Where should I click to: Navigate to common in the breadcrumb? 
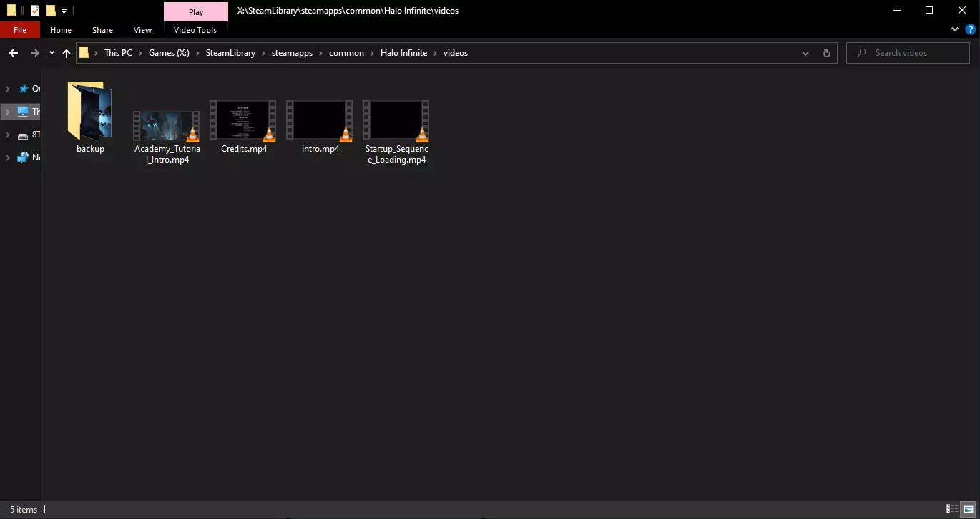346,53
